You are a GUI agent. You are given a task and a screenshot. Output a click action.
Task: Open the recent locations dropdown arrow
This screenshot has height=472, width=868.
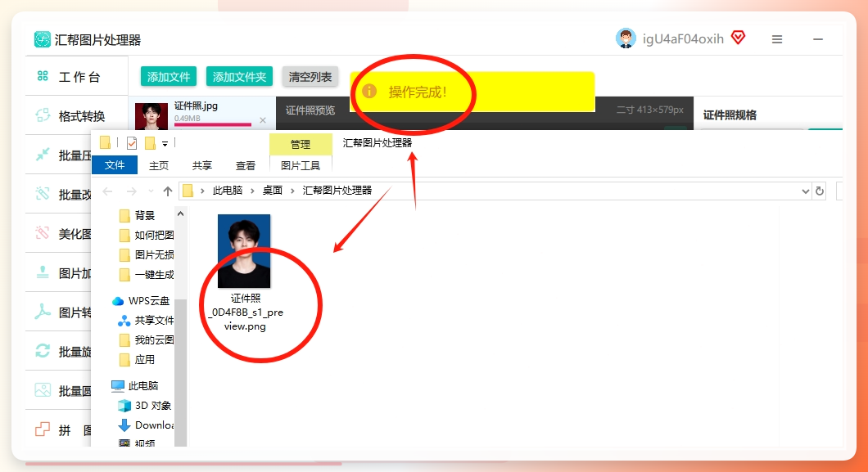tap(151, 191)
